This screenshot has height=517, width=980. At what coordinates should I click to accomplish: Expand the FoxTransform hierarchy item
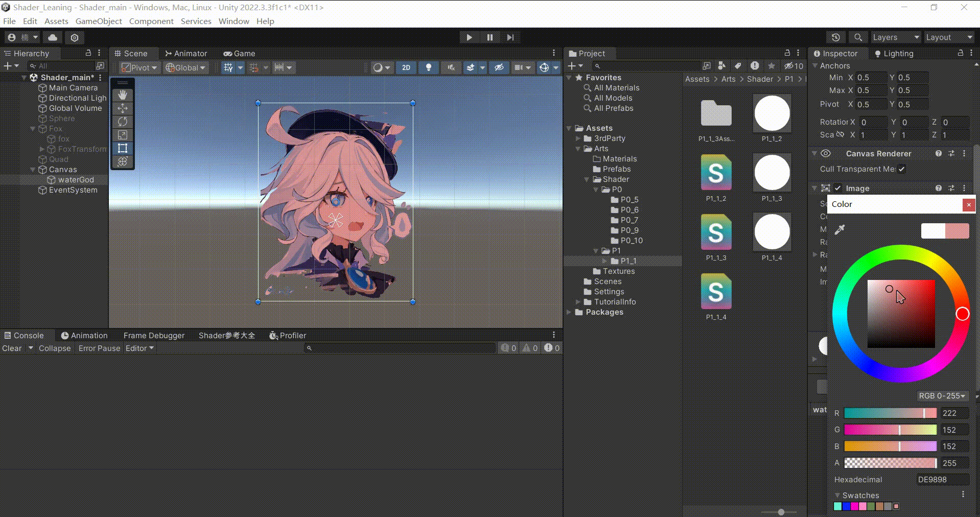pos(42,149)
